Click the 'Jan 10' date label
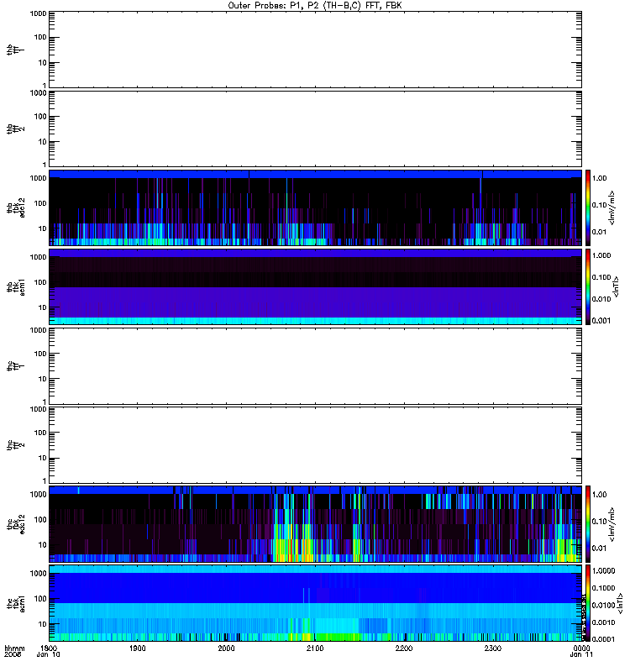The height and width of the screenshot is (672, 630). pyautogui.click(x=48, y=654)
